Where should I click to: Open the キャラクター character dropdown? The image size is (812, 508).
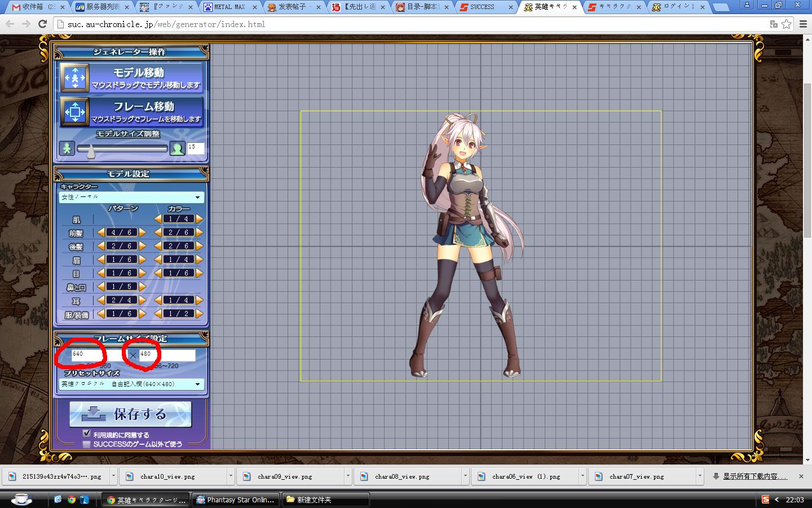(131, 197)
